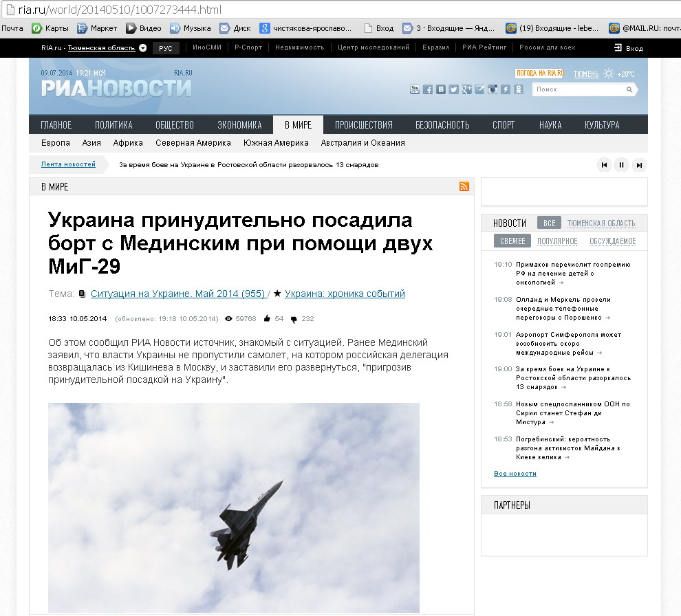The height and width of the screenshot is (616, 681).
Task: Open the Маркет bookmark
Action: [97, 28]
